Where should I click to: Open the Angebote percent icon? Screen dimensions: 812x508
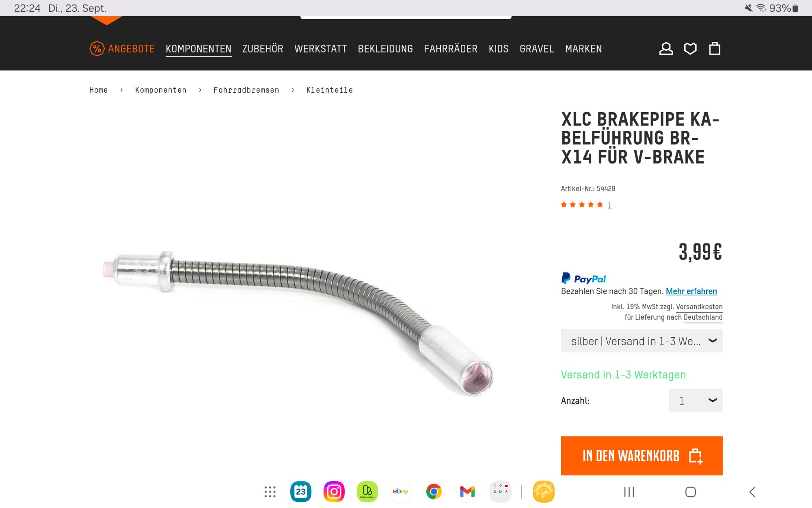point(97,49)
